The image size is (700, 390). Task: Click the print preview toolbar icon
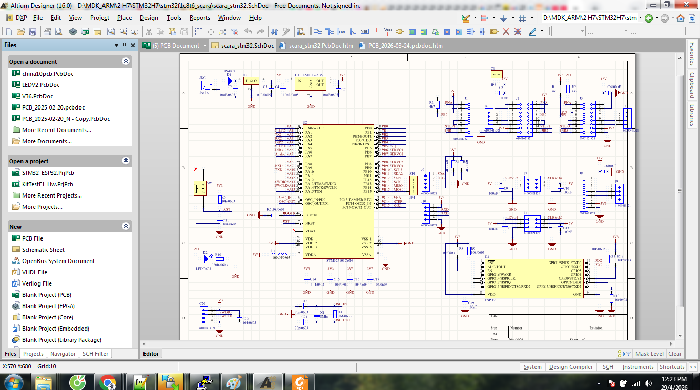point(59,32)
